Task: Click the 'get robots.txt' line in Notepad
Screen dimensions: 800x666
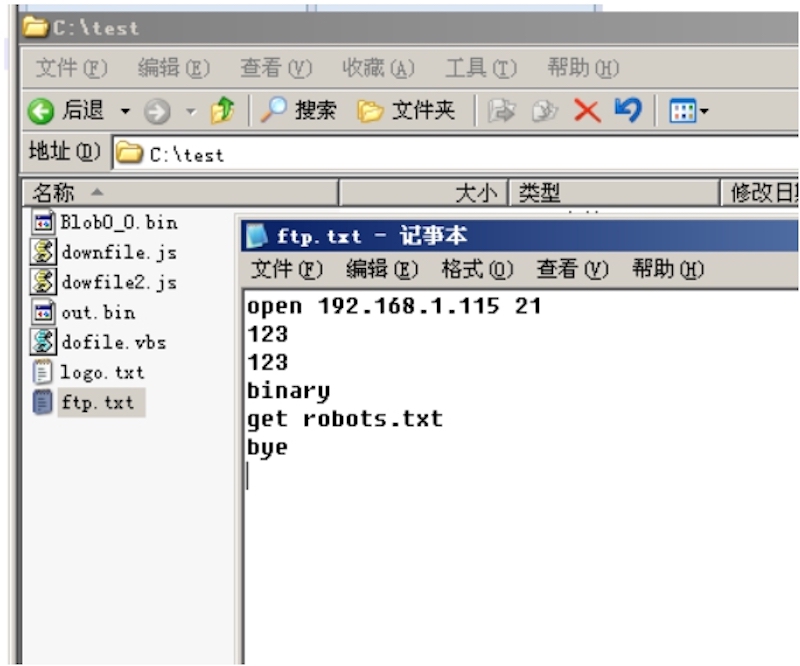Action: click(344, 419)
